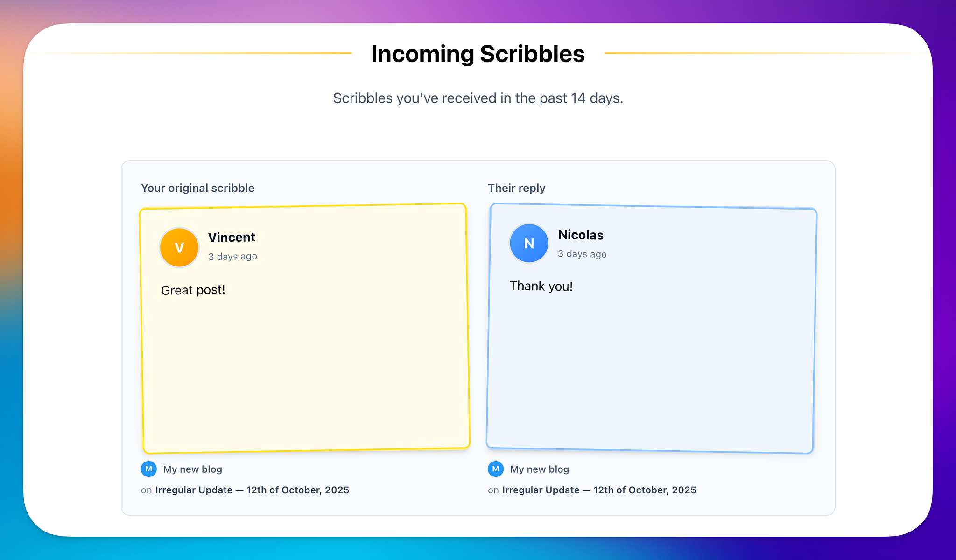Toggle the yellow original scribble card selection
The image size is (956, 560).
(303, 327)
